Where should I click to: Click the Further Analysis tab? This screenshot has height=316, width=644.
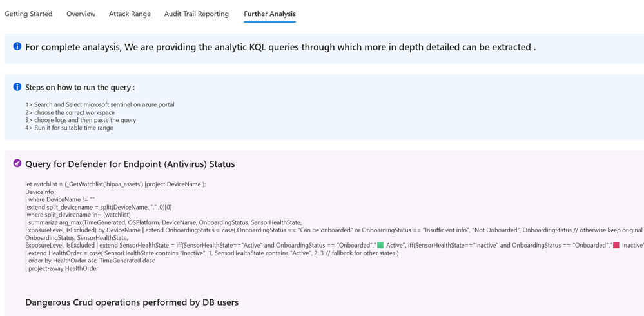tap(269, 14)
